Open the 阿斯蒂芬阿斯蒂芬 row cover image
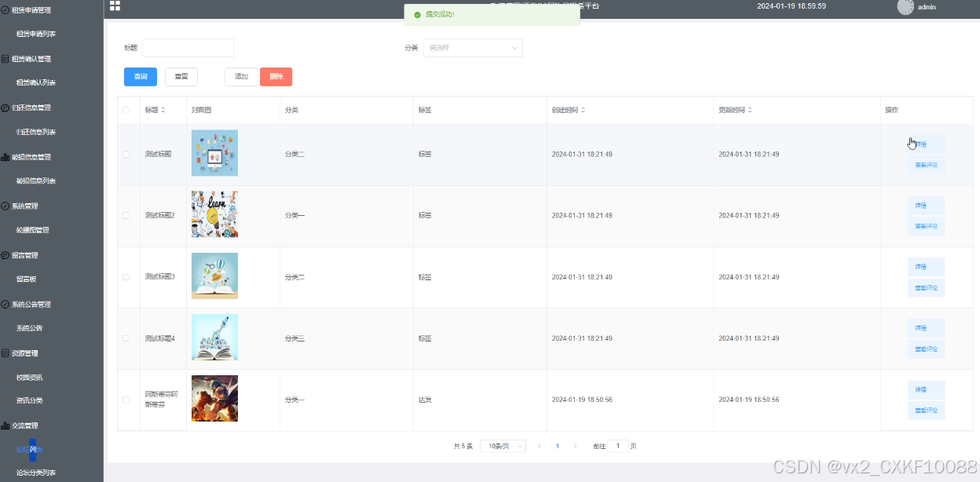The width and height of the screenshot is (980, 482). (x=214, y=399)
